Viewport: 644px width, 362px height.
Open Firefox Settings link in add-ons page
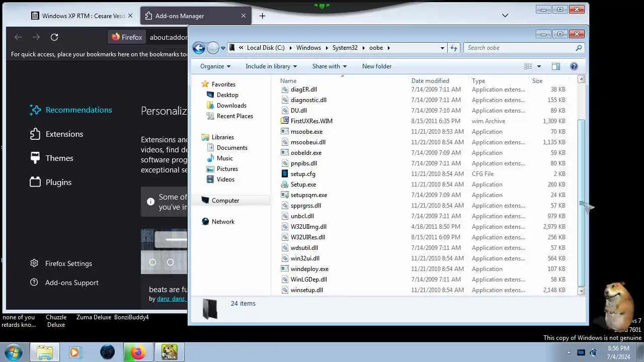[x=61, y=263]
